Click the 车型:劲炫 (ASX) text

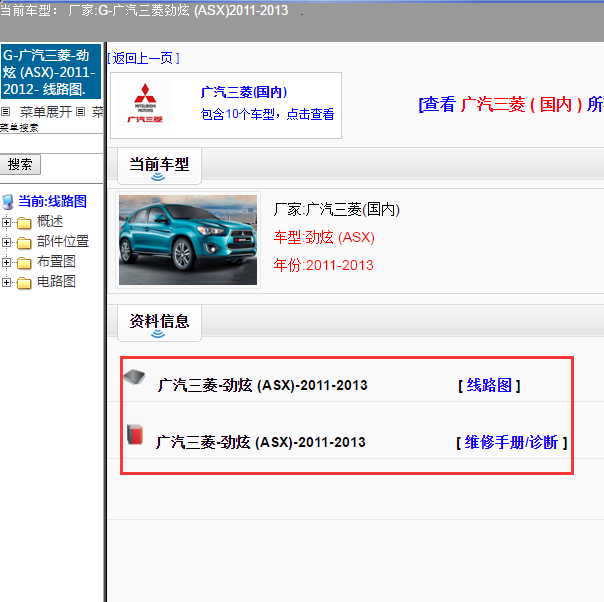(x=324, y=237)
